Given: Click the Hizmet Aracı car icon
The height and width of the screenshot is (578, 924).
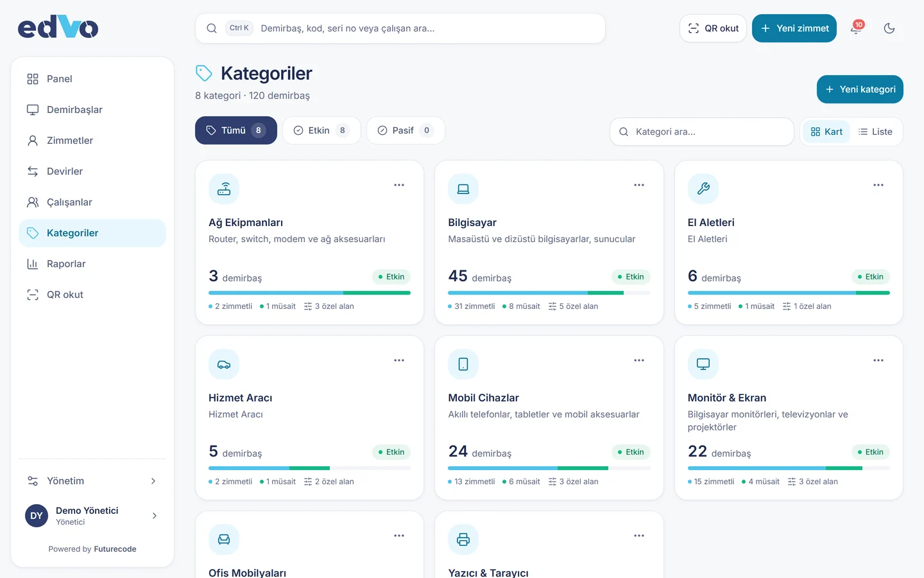Looking at the screenshot, I should point(224,364).
